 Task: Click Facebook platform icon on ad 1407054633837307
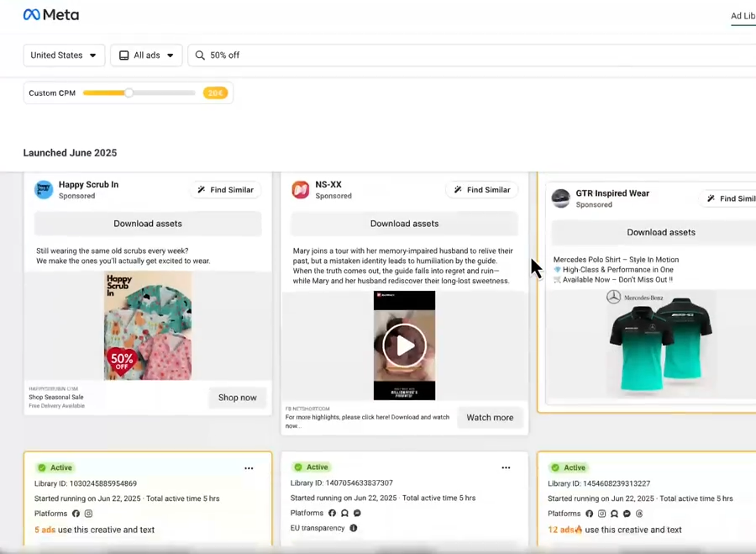[x=332, y=513]
